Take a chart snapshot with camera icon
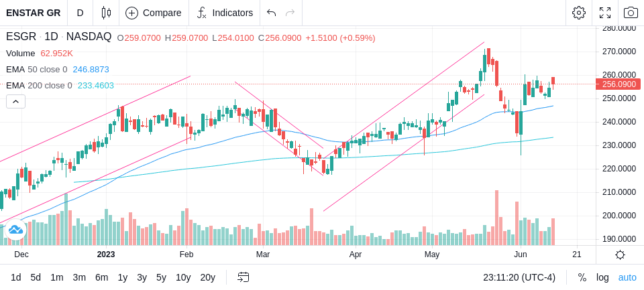 [631, 13]
